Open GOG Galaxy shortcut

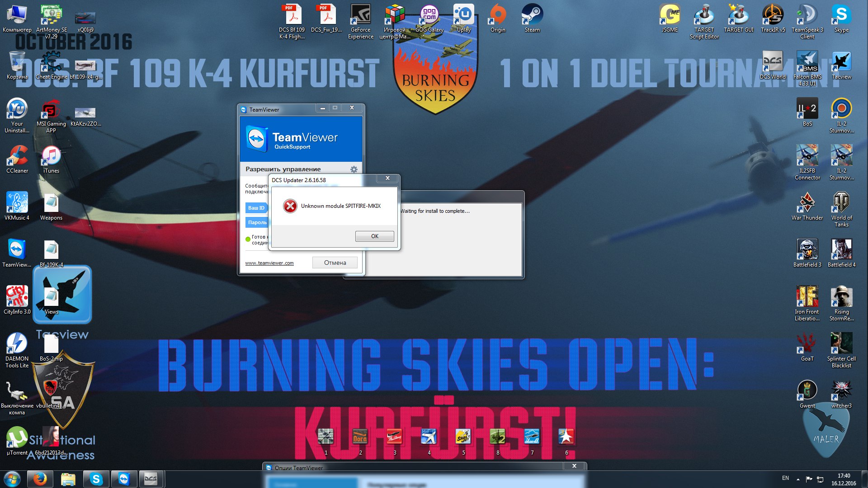pyautogui.click(x=429, y=19)
